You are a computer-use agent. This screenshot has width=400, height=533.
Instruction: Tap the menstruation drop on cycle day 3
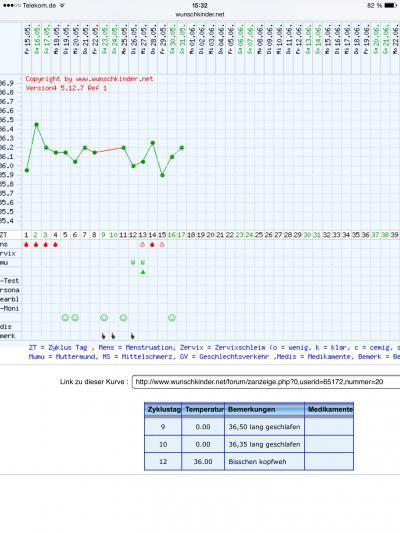click(x=46, y=245)
